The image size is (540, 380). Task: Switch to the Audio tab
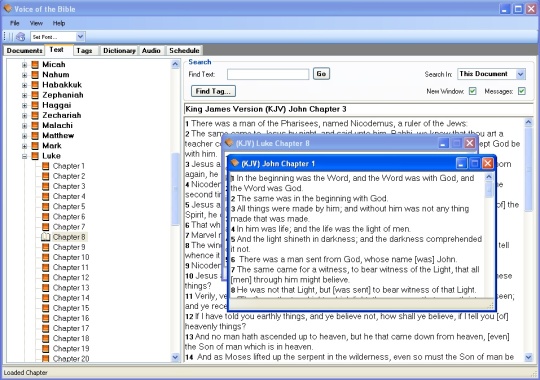pyautogui.click(x=151, y=51)
